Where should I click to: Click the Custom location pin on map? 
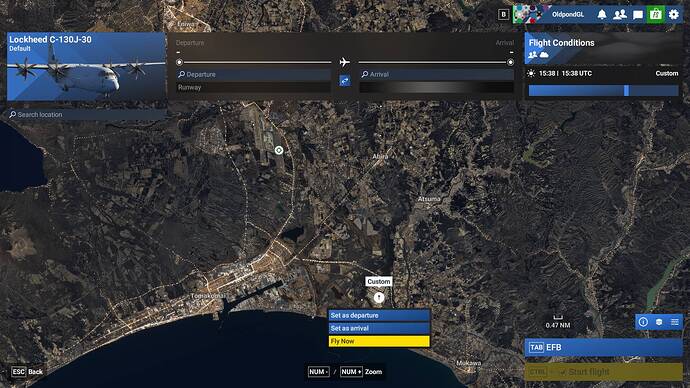click(x=379, y=298)
